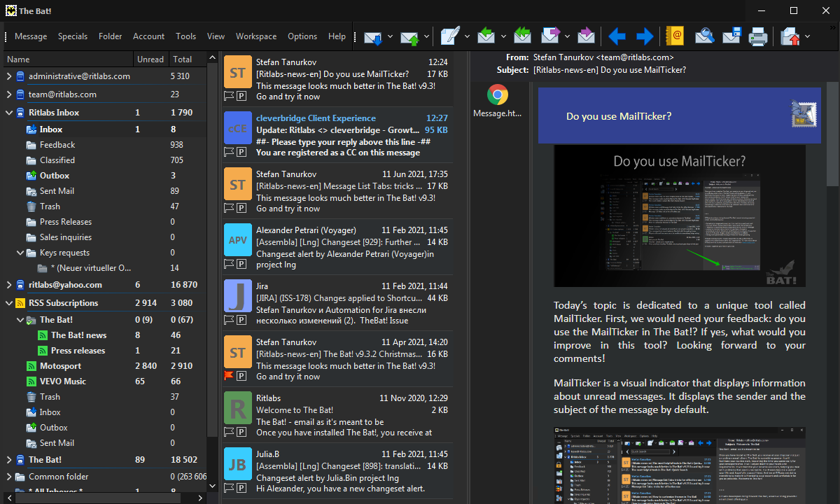Click the Search messages magnifier icon
The image size is (840, 504).
point(704,36)
